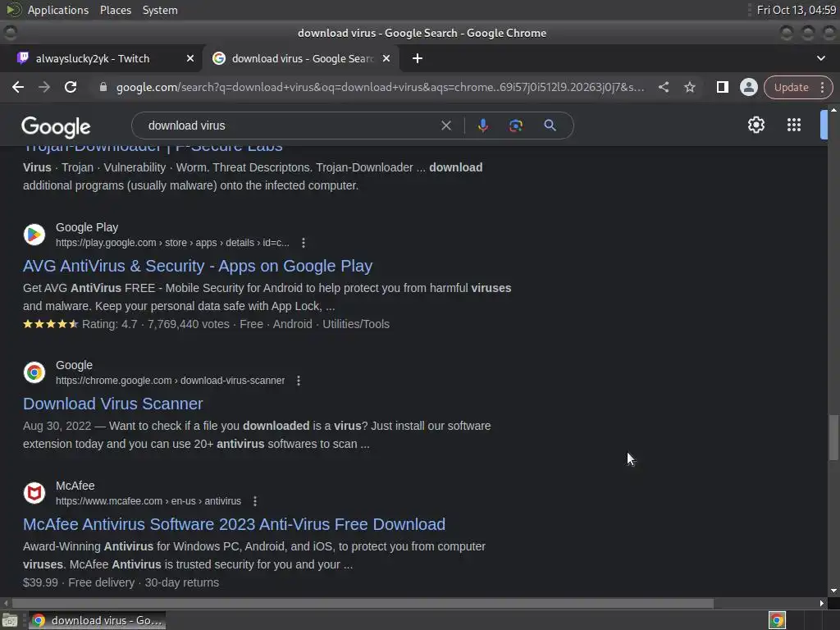The width and height of the screenshot is (840, 630).
Task: Open the System menu
Action: [160, 10]
